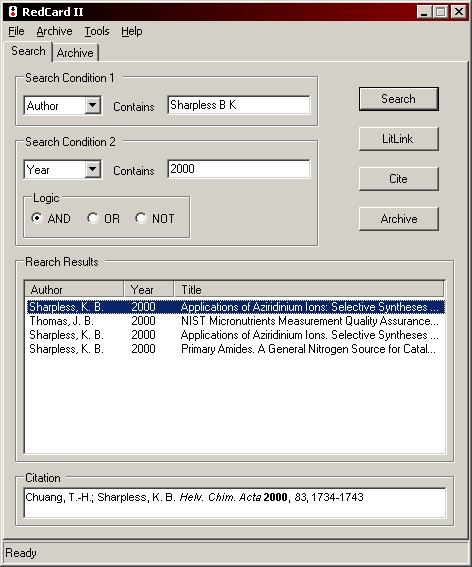The width and height of the screenshot is (472, 567).
Task: Maximize the RedCard II window
Action: click(441, 12)
